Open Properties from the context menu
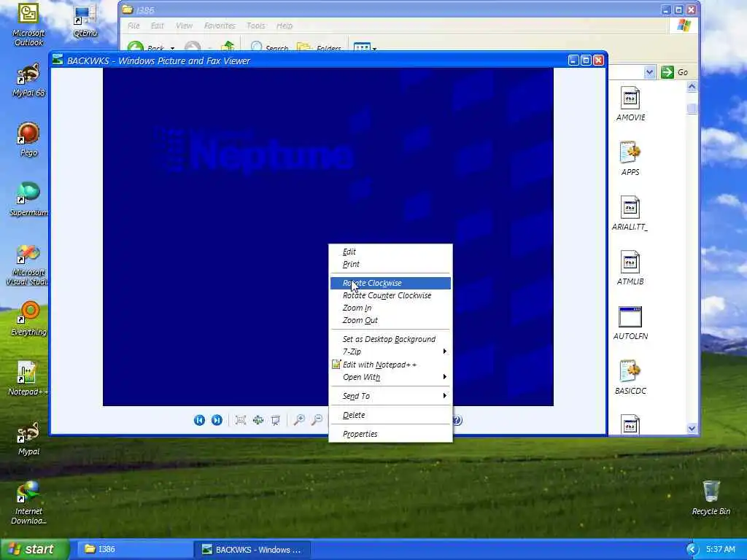Viewport: 747px width, 560px height. (x=390, y=434)
